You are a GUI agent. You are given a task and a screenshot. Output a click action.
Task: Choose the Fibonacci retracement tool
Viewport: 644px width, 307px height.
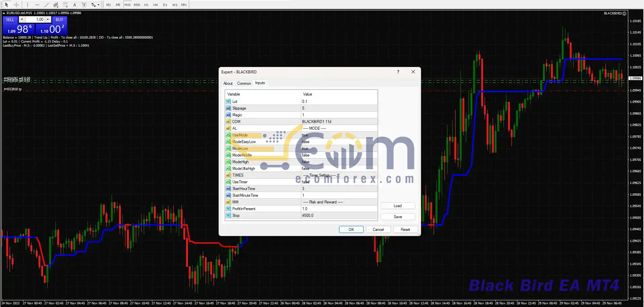coord(65,5)
